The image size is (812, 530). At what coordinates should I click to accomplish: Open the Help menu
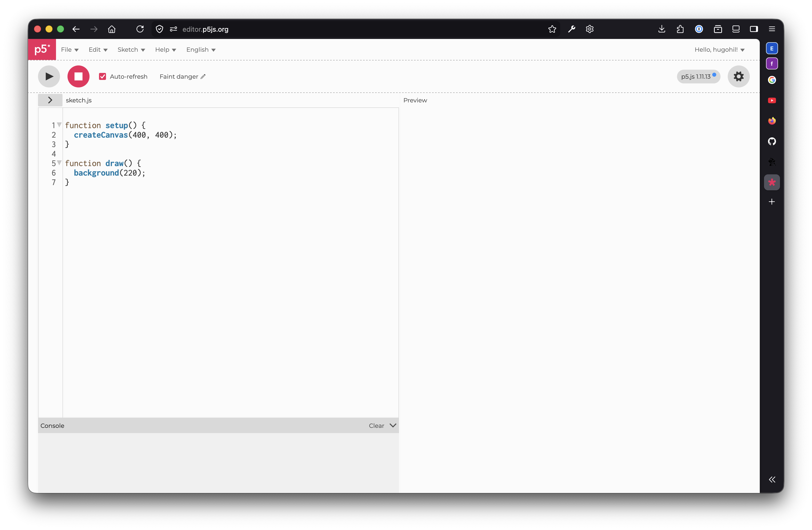click(x=165, y=50)
